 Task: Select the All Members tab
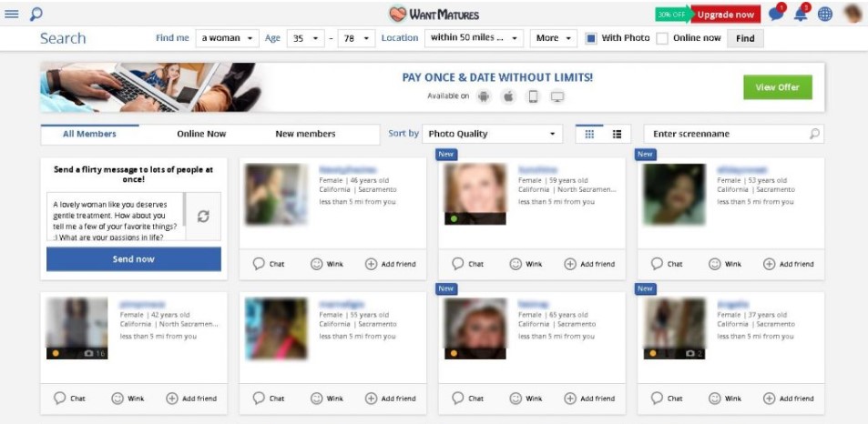click(89, 134)
